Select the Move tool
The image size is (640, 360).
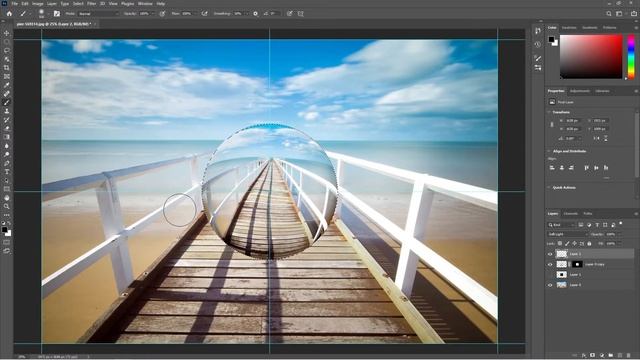click(7, 33)
